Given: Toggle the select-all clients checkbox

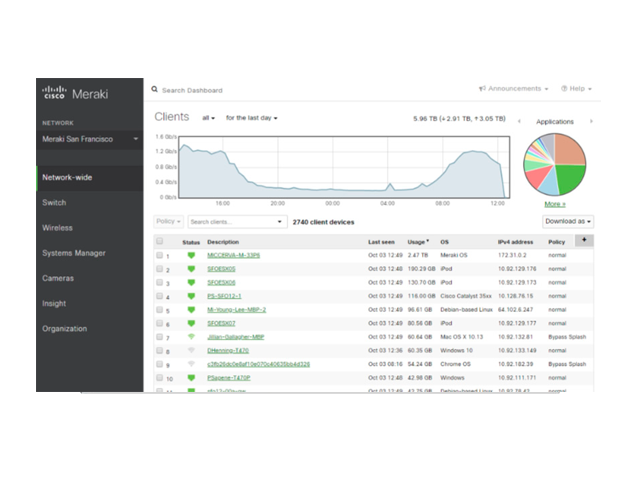Looking at the screenshot, I should [160, 241].
